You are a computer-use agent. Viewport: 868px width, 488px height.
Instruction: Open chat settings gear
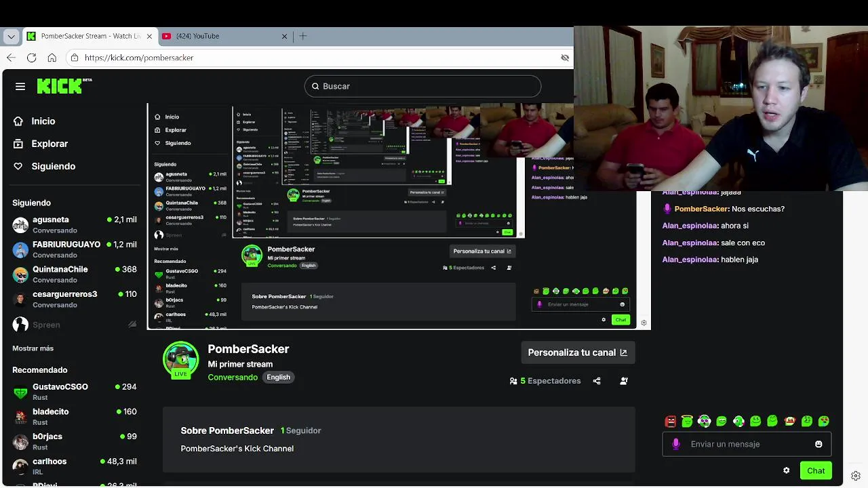pos(786,470)
